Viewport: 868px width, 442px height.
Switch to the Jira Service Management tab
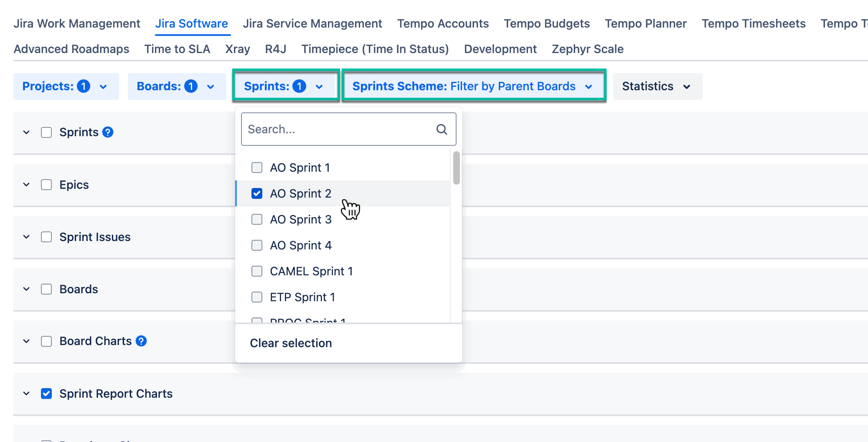pyautogui.click(x=312, y=23)
